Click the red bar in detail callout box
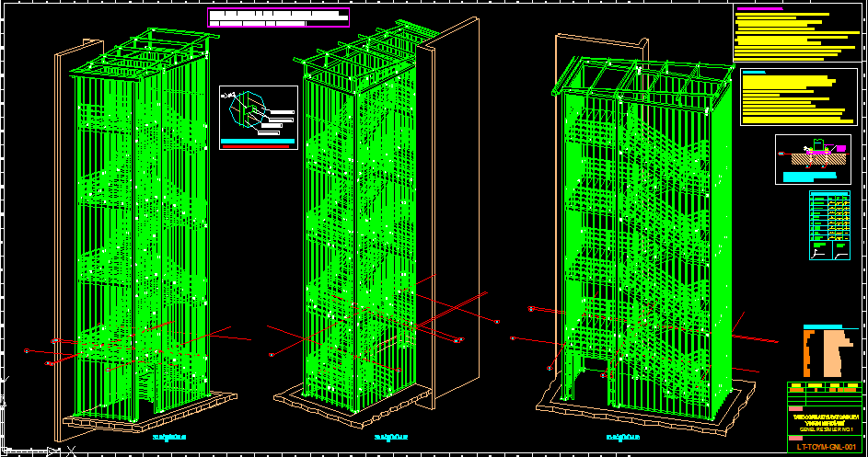This screenshot has width=868, height=457. coord(258,145)
